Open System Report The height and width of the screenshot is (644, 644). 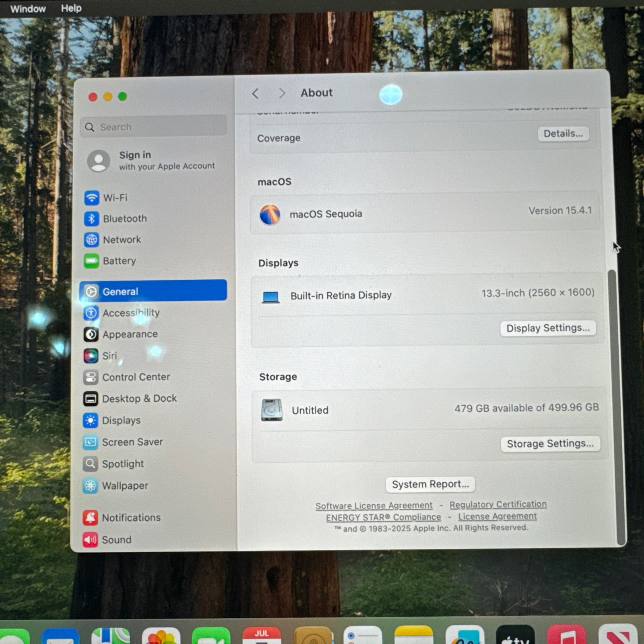tap(430, 484)
